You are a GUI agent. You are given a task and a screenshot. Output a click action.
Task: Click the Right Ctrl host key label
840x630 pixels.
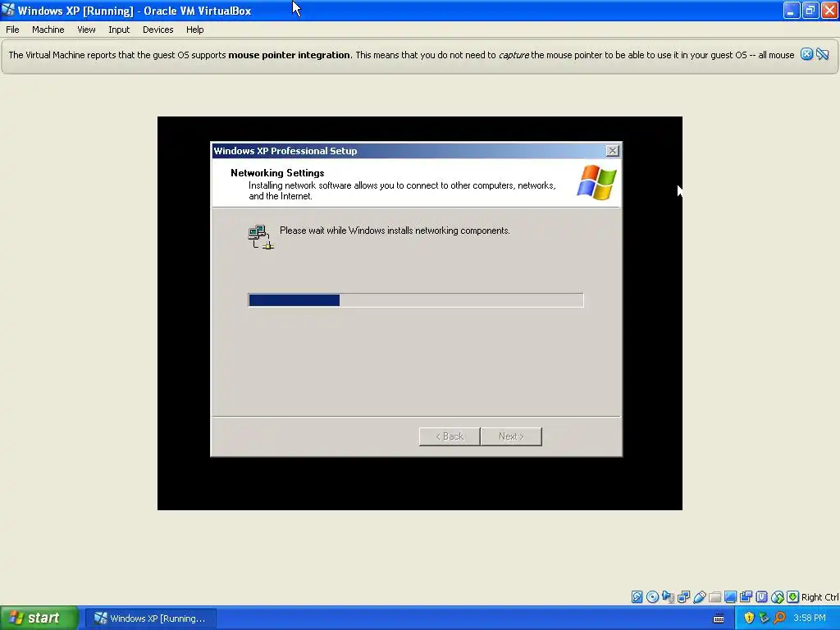tap(820, 597)
